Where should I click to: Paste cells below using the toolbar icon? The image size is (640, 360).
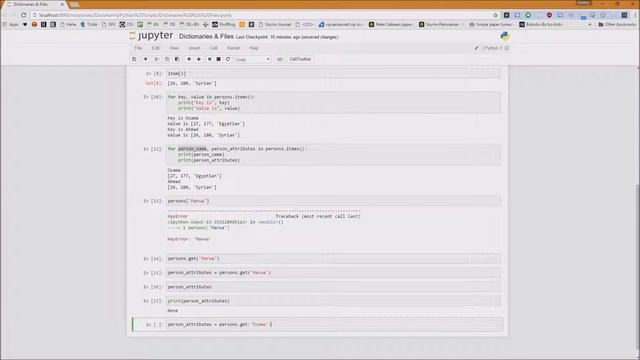(x=177, y=59)
